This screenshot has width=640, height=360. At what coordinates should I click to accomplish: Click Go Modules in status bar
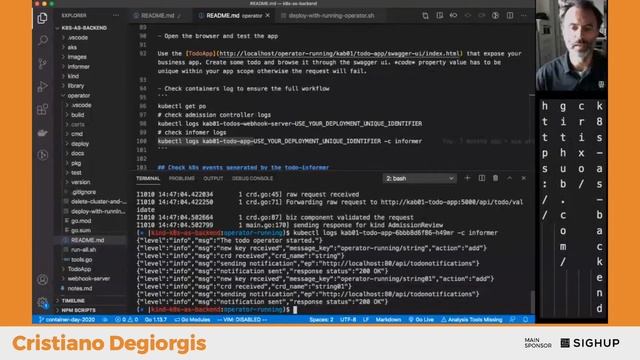click(192, 320)
